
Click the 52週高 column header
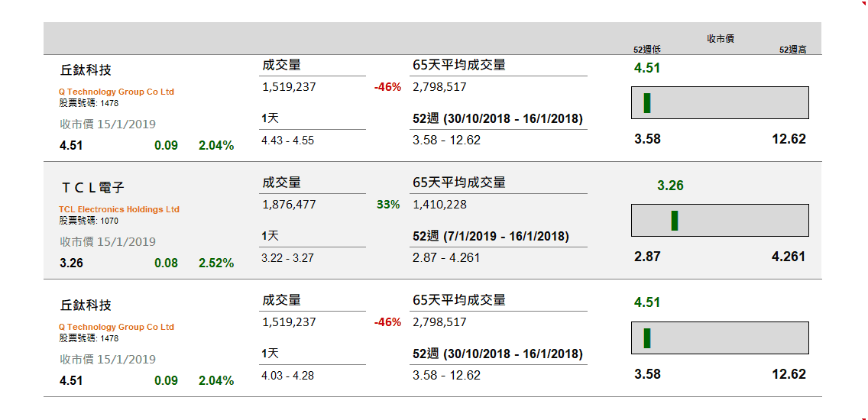coord(792,50)
